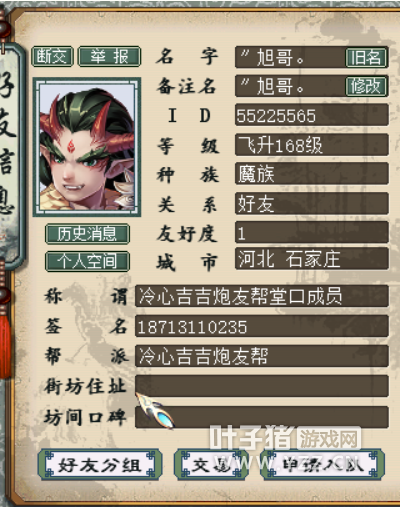Viewport: 400px width, 507px height.
Task: Click the 等级 field showing 飞升168级
Action: [312, 145]
